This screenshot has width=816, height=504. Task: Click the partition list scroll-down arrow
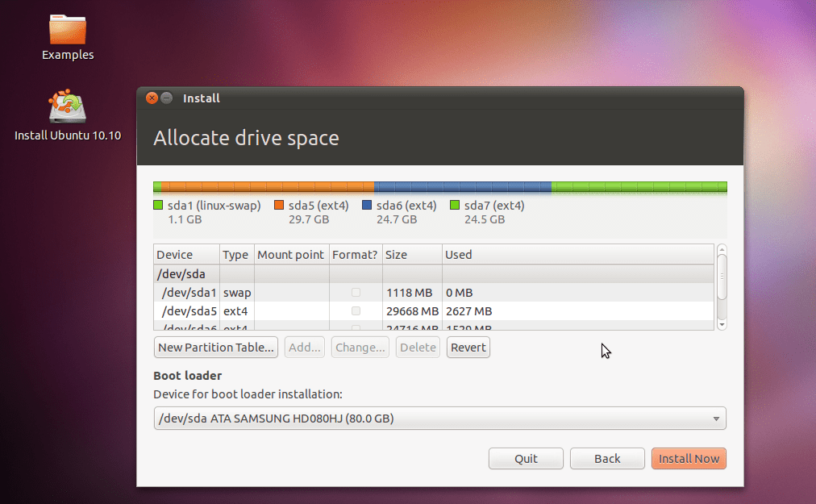point(722,323)
